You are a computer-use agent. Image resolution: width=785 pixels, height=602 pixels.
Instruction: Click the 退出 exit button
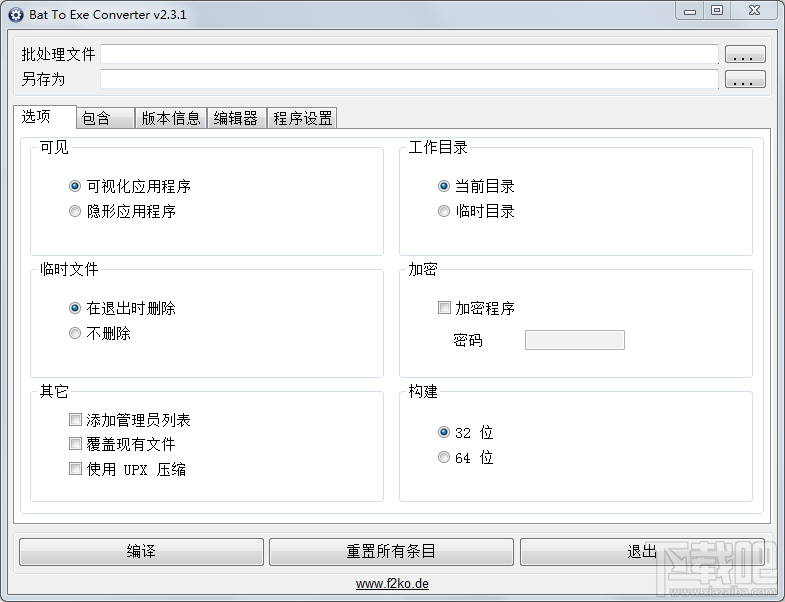(642, 552)
